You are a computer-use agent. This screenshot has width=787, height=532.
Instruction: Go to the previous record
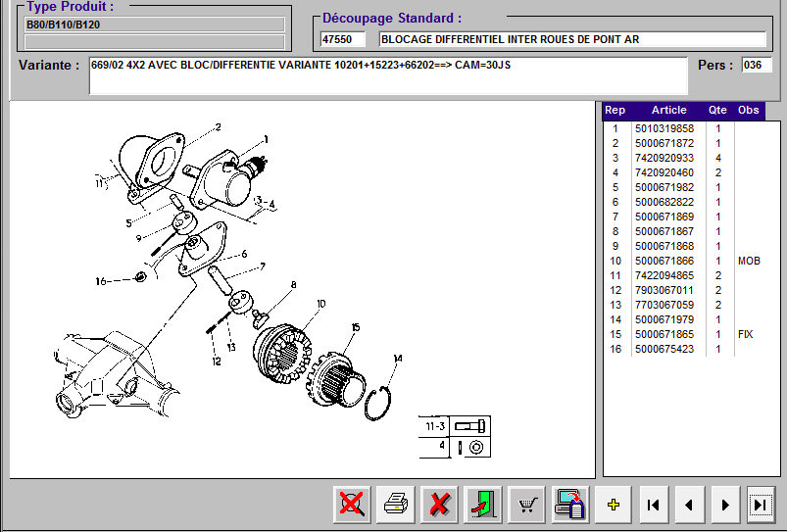tap(689, 505)
